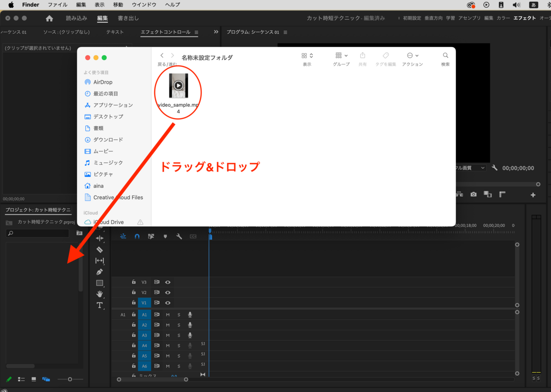Select the Pen tool

(x=100, y=272)
